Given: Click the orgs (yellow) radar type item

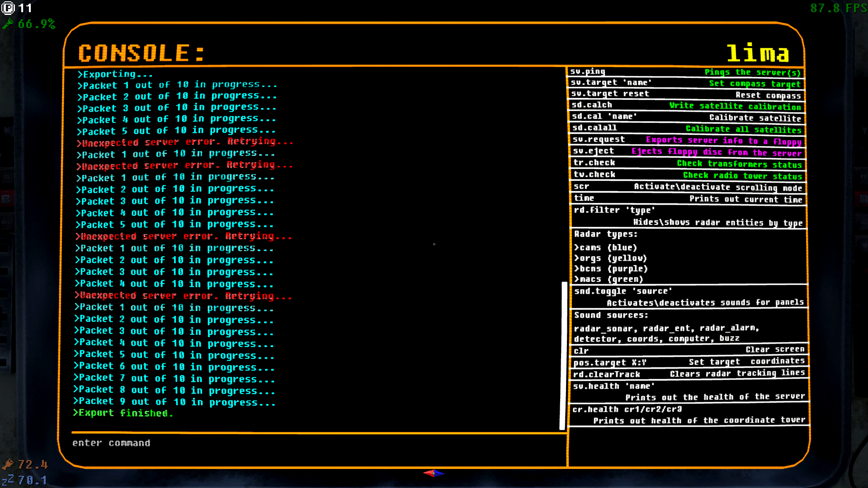Looking at the screenshot, I should pyautogui.click(x=610, y=258).
